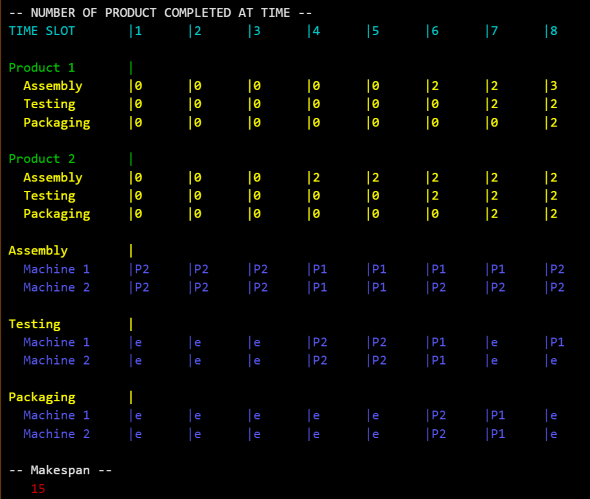The height and width of the screenshot is (499, 590).
Task: Click Testing Machine 2 'e' at slot 8
Action: (554, 361)
